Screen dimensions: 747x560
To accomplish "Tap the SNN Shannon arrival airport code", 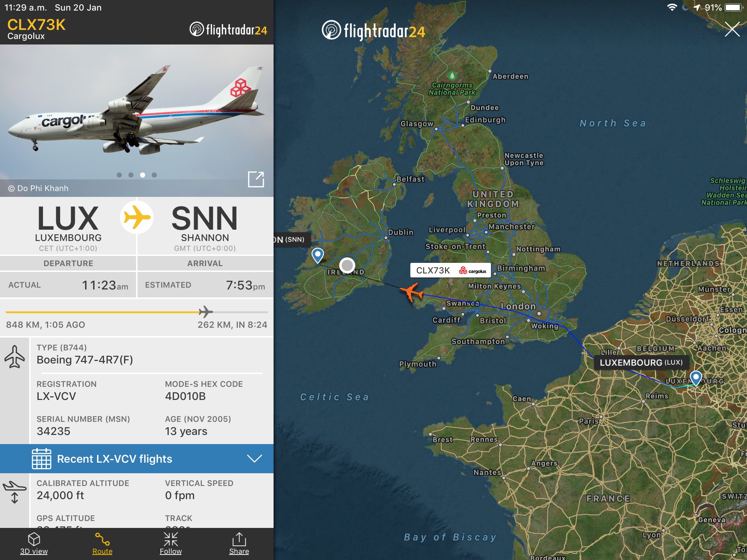I will point(205,219).
